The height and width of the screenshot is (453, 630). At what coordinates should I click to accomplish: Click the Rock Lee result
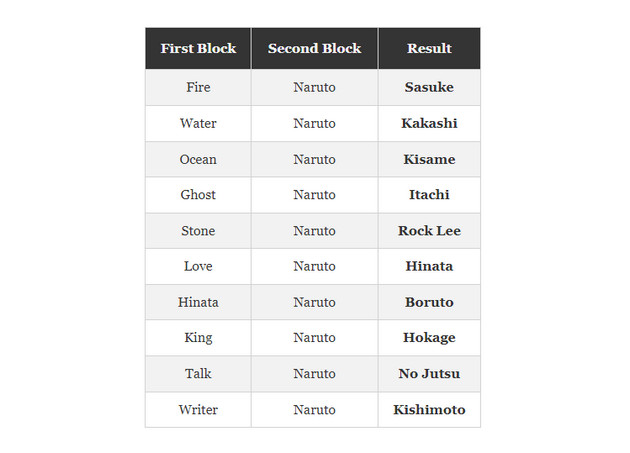coord(429,230)
